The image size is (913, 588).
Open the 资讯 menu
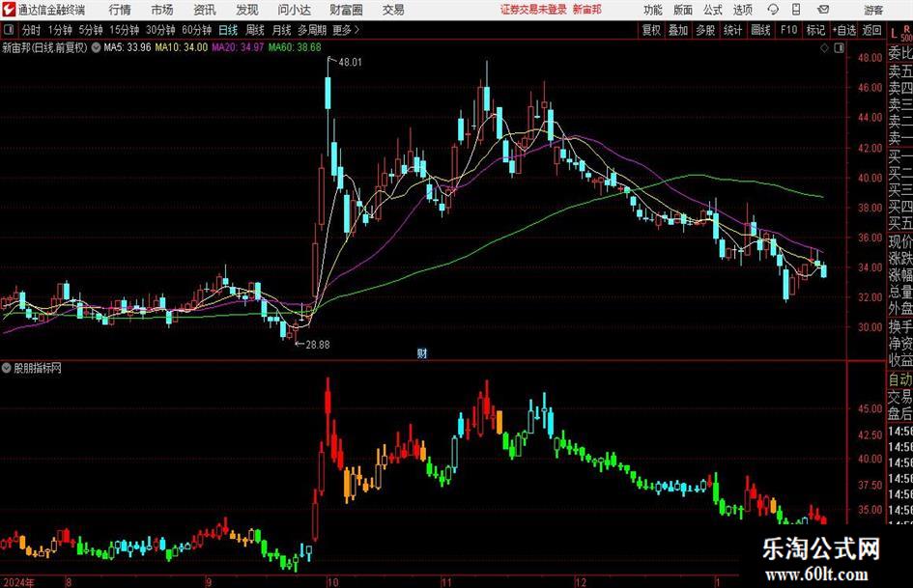205,10
